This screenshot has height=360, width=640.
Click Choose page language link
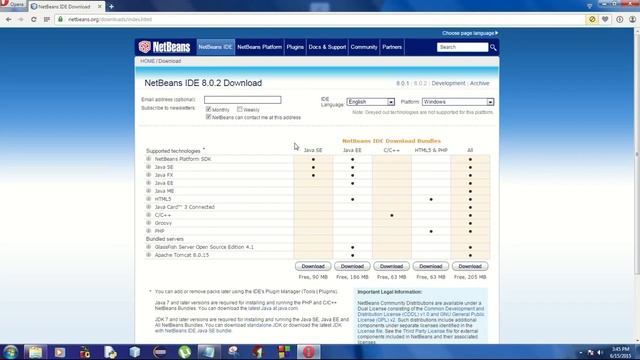[x=470, y=33]
